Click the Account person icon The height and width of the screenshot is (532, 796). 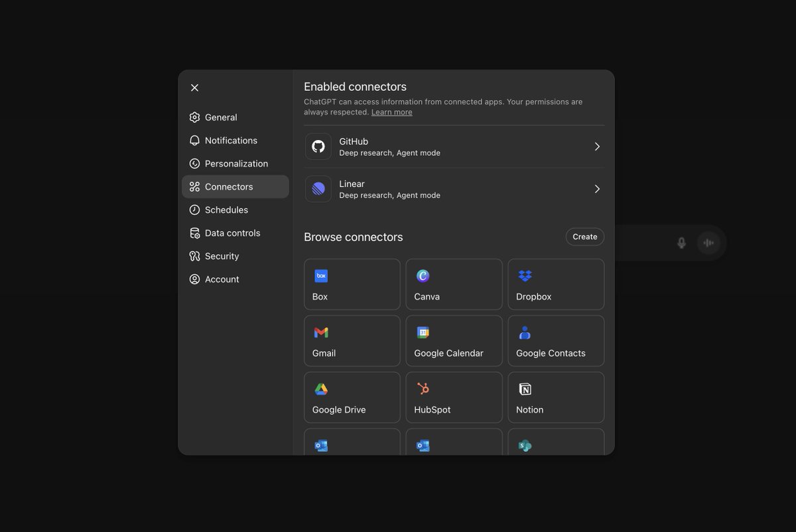pyautogui.click(x=194, y=279)
